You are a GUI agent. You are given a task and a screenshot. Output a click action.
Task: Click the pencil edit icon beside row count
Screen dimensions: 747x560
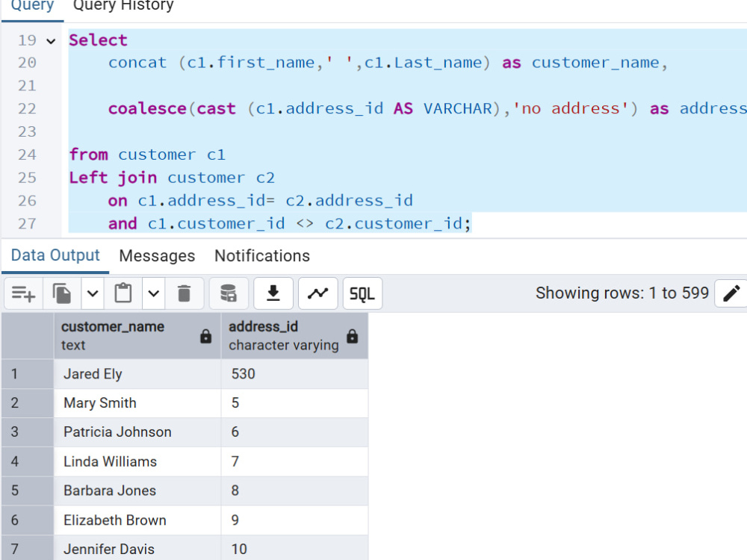tap(731, 293)
